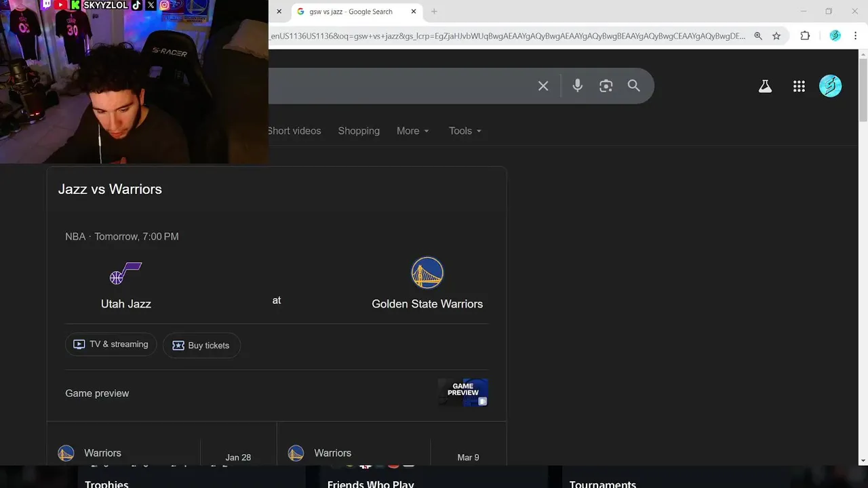Click the Friends Who Play label
Screen dimensions: 868x488
[370, 484]
